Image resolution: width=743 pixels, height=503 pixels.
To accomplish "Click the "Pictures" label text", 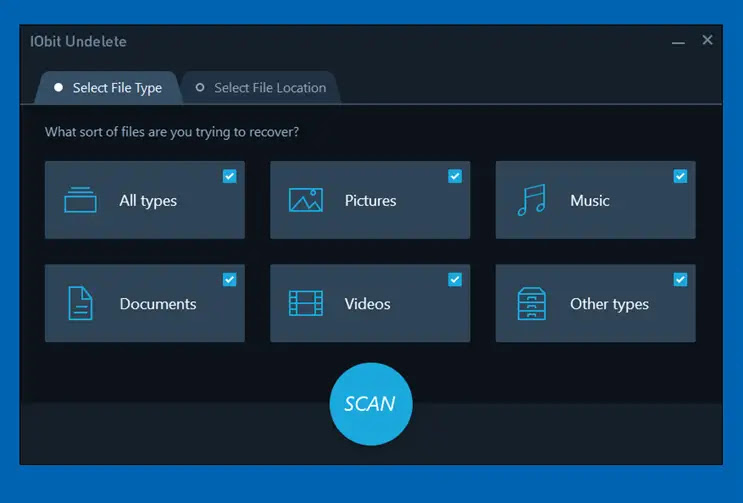I will pos(370,200).
